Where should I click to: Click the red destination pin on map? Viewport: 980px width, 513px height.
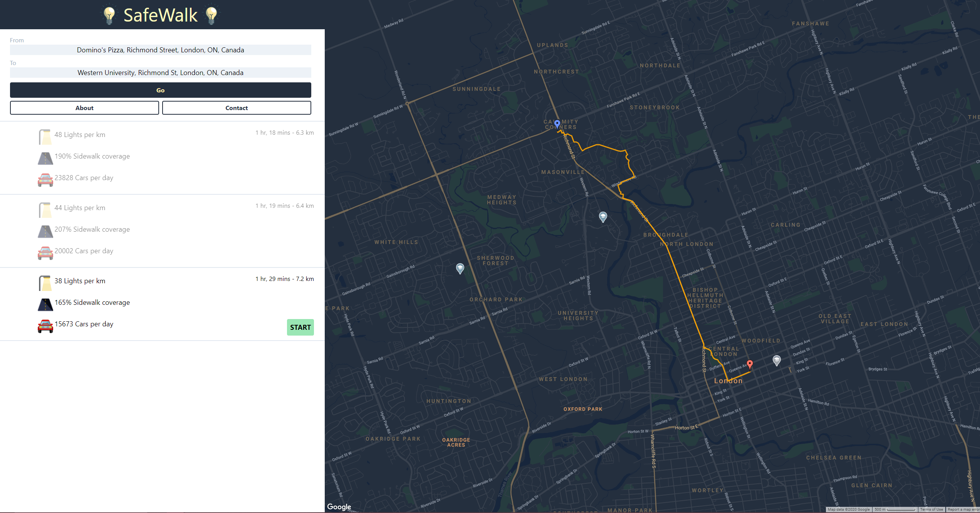[x=750, y=363]
